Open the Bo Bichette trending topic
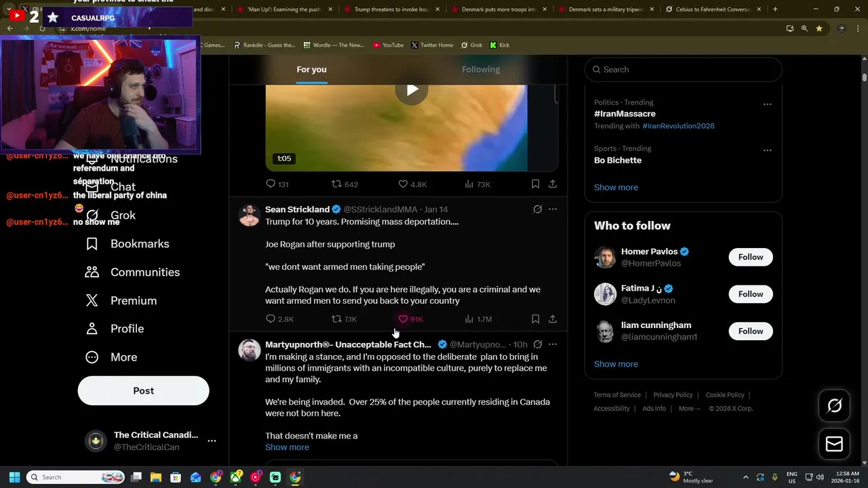 point(618,161)
